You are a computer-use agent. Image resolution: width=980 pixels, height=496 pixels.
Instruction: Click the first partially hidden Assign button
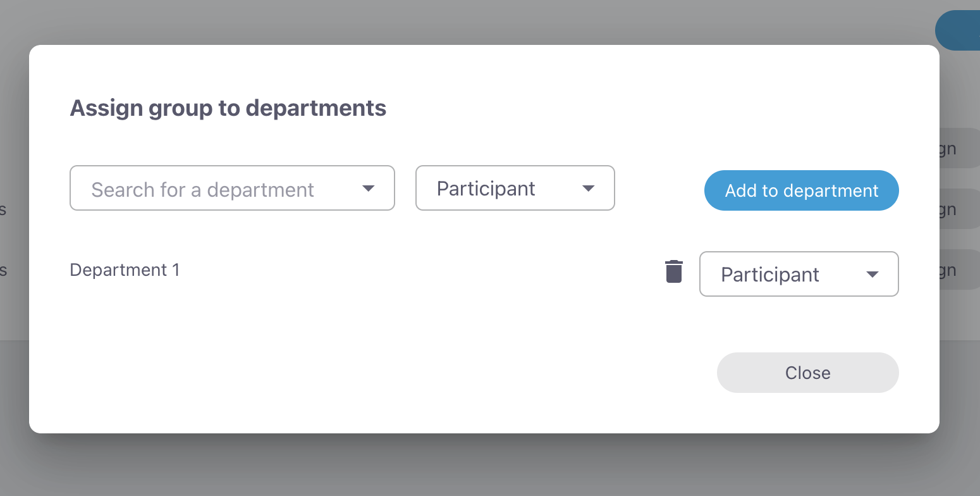click(959, 149)
